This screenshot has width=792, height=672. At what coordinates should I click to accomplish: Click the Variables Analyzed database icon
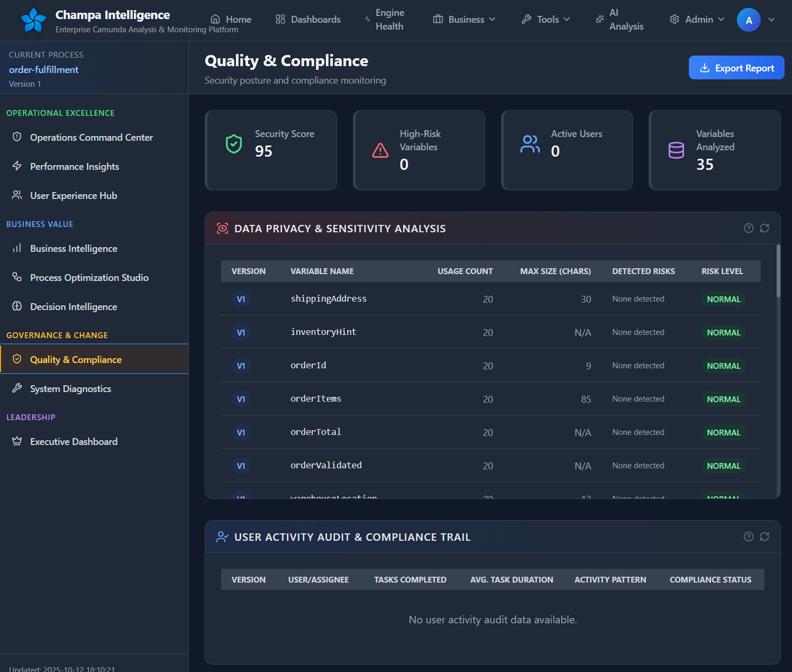[x=676, y=150]
